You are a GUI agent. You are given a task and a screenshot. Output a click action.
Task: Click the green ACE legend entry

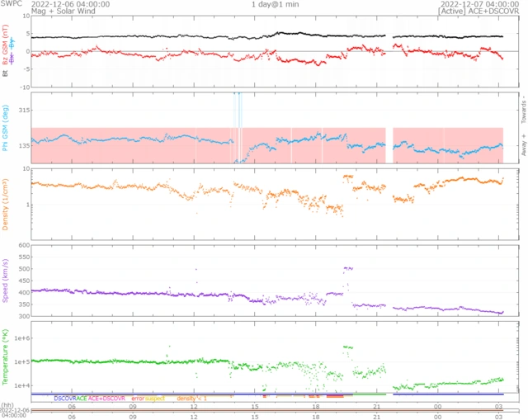tap(82, 399)
